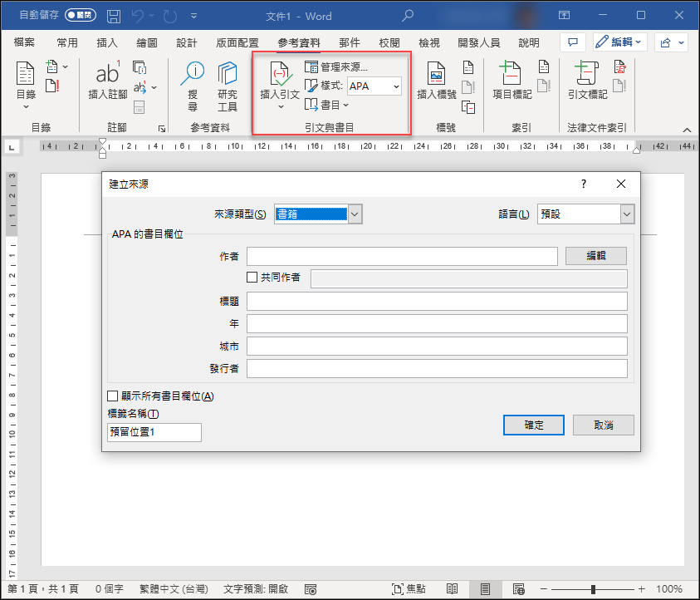This screenshot has width=700, height=600.
Task: Click the ribbon display options icon
Action: point(564,16)
